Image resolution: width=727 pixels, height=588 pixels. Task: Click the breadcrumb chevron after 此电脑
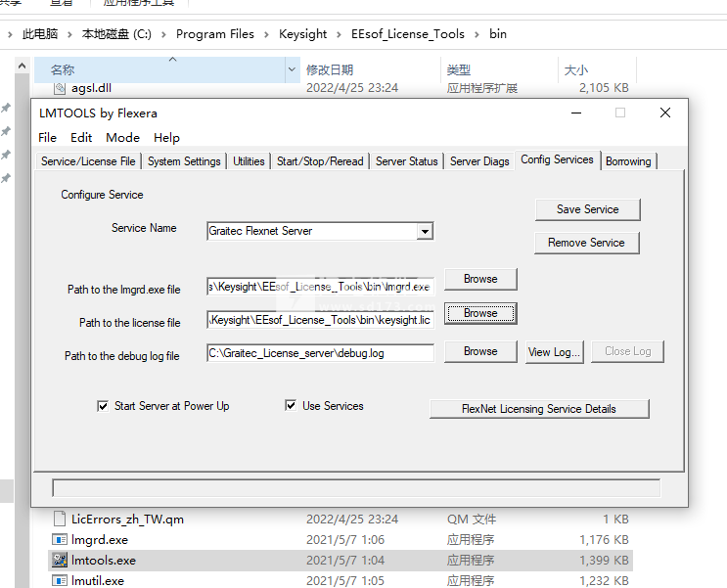69,35
